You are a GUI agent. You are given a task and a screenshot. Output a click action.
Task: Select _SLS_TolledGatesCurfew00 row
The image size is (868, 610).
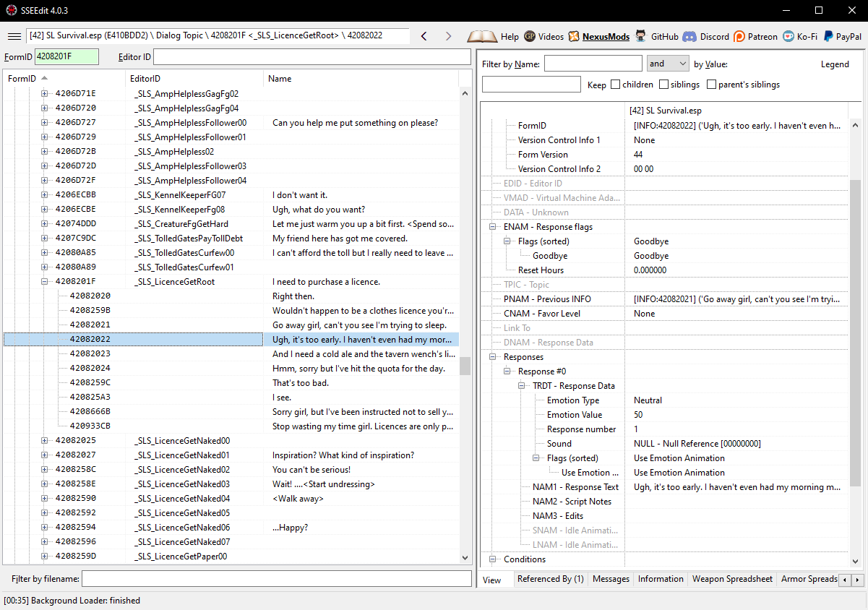tap(231, 253)
